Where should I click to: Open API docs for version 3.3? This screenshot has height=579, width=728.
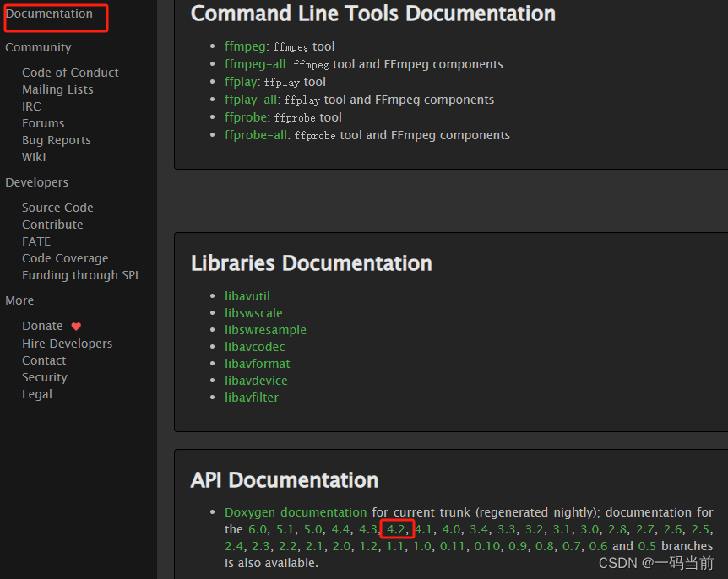(x=507, y=529)
